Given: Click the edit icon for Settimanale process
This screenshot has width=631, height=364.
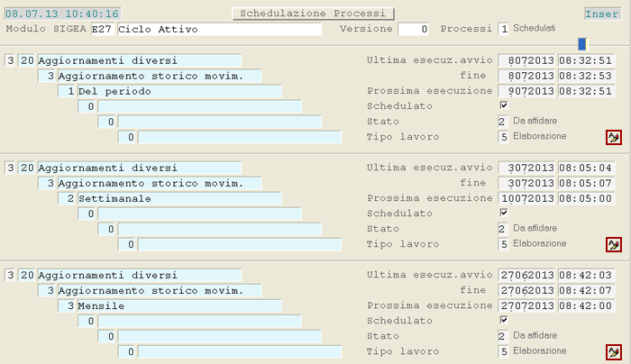Looking at the screenshot, I should (x=614, y=244).
